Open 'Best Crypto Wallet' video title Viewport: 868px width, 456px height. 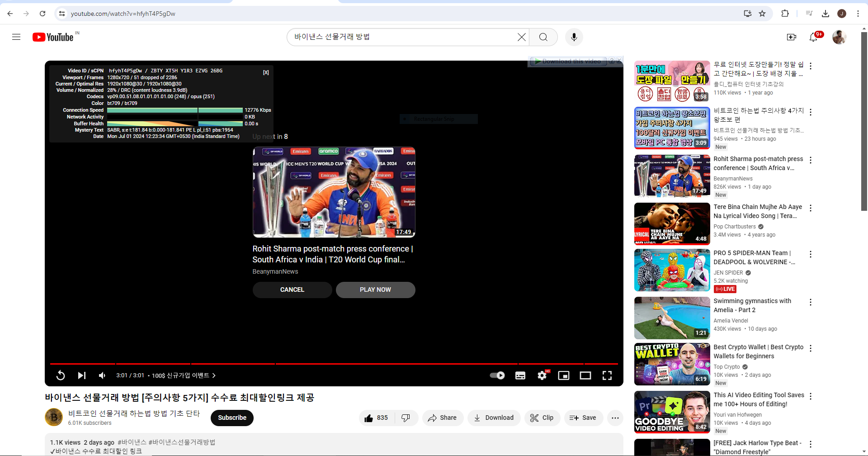point(758,351)
